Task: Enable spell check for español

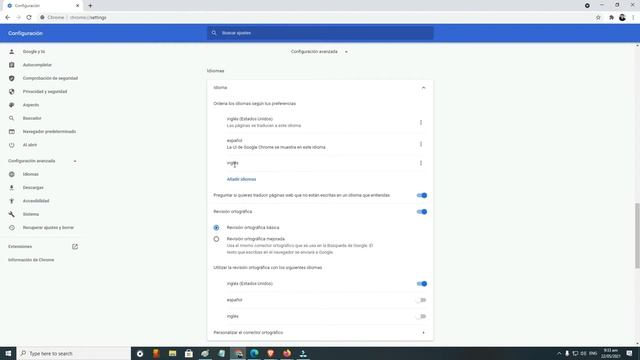Action: (x=422, y=300)
